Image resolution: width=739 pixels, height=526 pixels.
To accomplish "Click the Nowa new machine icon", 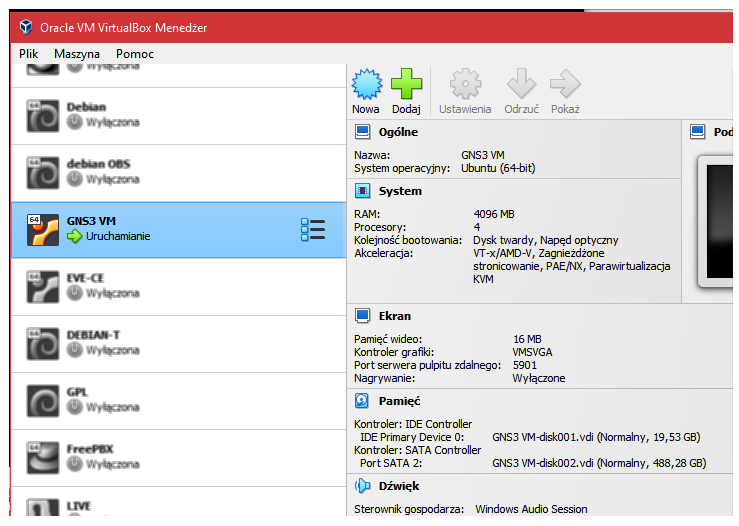I will [366, 85].
